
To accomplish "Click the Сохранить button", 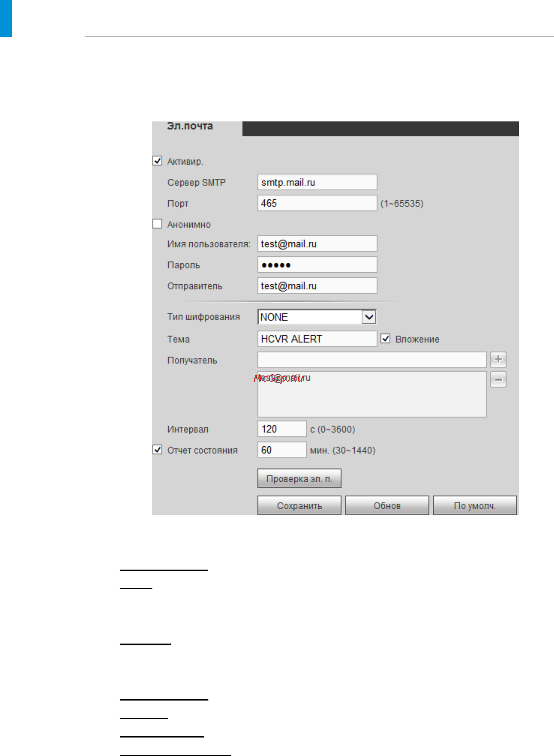I will pyautogui.click(x=299, y=505).
